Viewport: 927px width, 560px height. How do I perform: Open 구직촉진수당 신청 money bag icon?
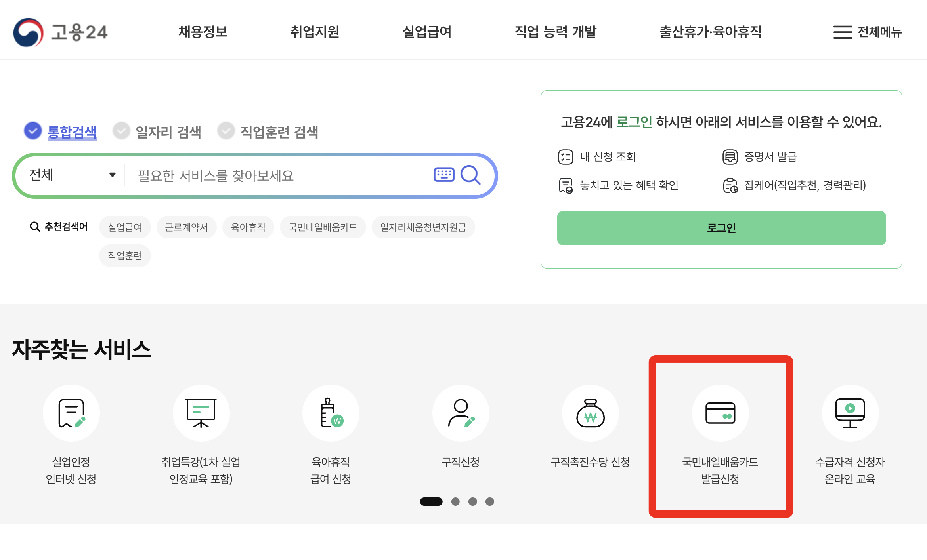point(591,413)
